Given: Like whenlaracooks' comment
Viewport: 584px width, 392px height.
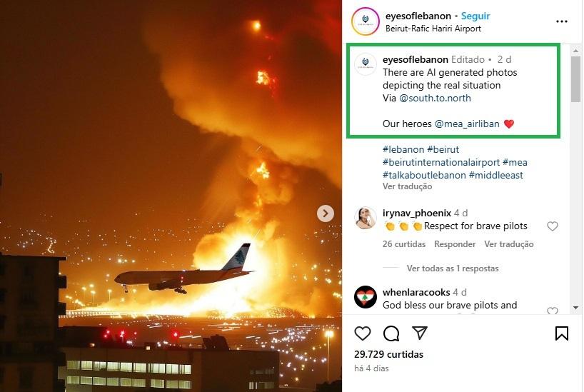Looking at the screenshot, I should coord(553,311).
